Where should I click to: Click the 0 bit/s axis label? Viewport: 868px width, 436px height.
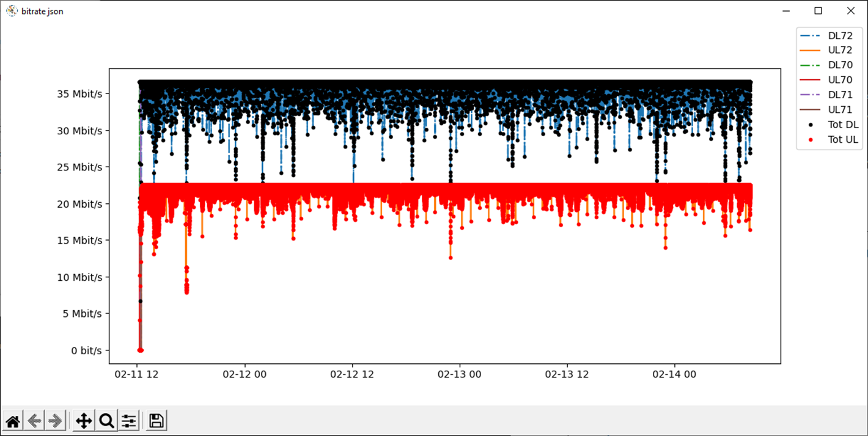[87, 351]
